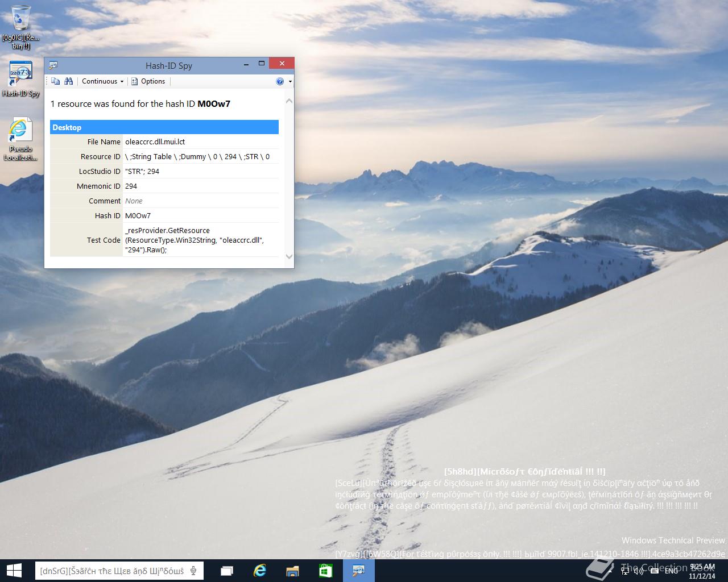Viewport: 728px width, 582px height.
Task: Expand the arrow beside the Help icon
Action: coord(290,81)
